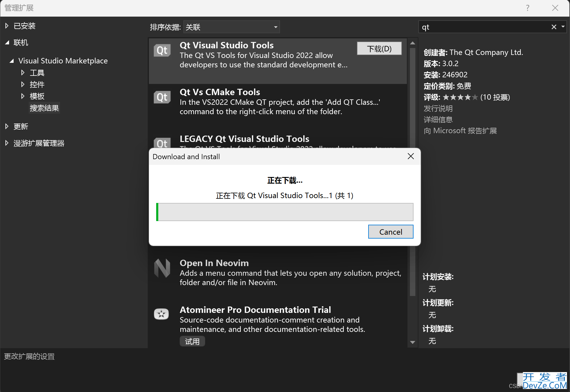The image size is (570, 392).
Task: Click 向 Microsoft 报告扩展 link
Action: 460,131
